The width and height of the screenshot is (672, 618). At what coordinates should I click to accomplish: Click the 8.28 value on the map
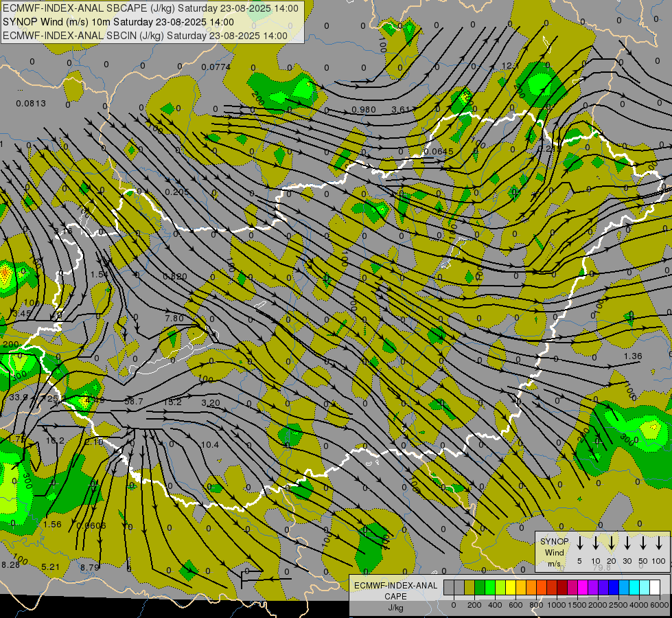(11, 565)
